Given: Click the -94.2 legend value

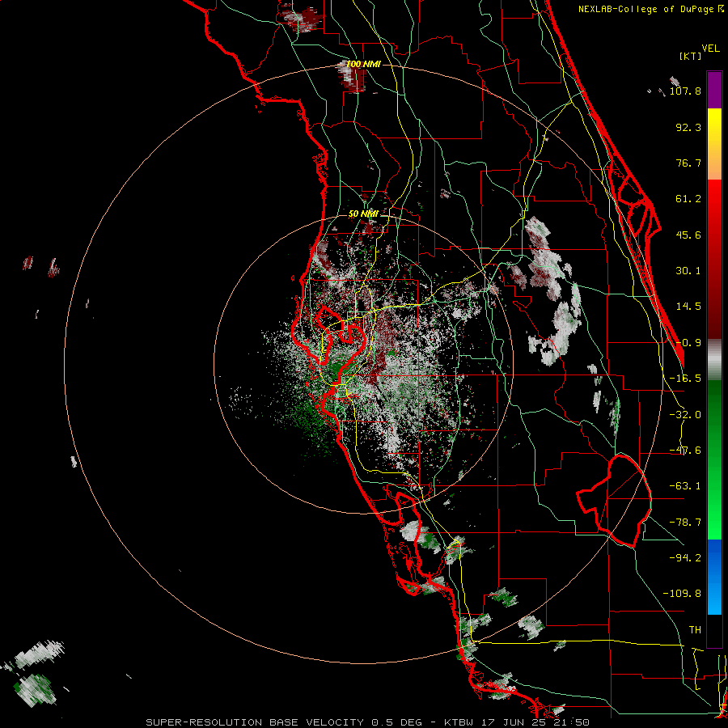Looking at the screenshot, I should (685, 557).
